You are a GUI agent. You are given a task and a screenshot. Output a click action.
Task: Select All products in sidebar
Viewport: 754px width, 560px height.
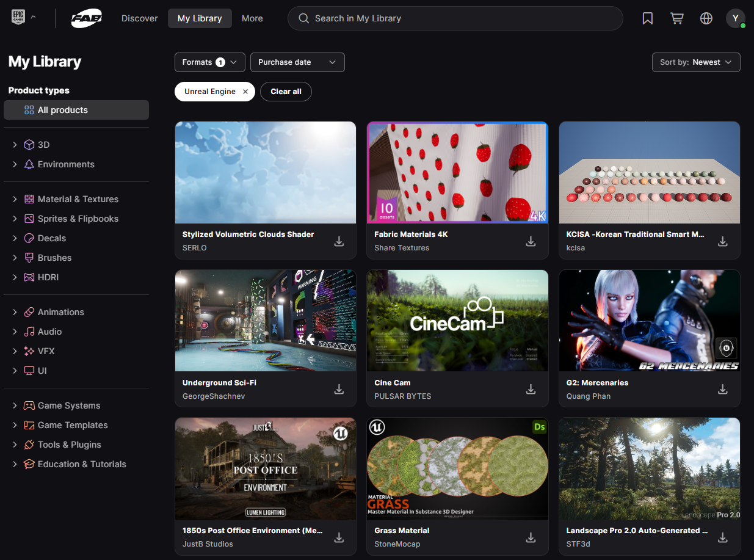pos(76,110)
